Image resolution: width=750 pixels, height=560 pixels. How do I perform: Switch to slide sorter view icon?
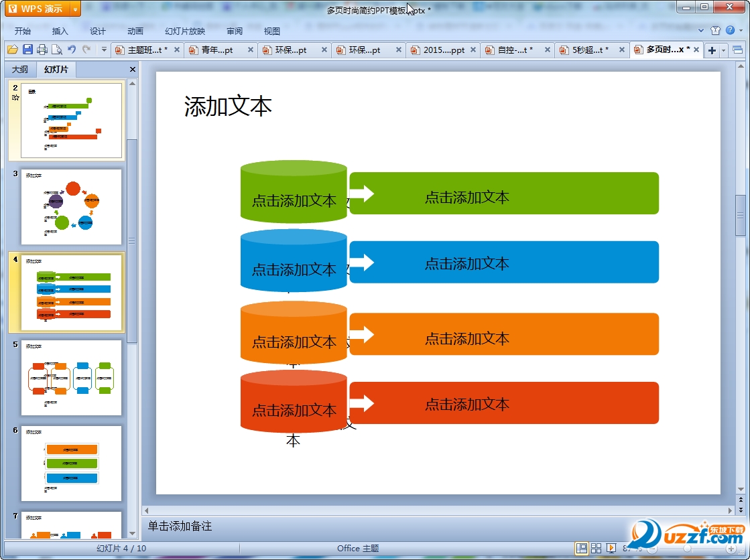[x=596, y=548]
